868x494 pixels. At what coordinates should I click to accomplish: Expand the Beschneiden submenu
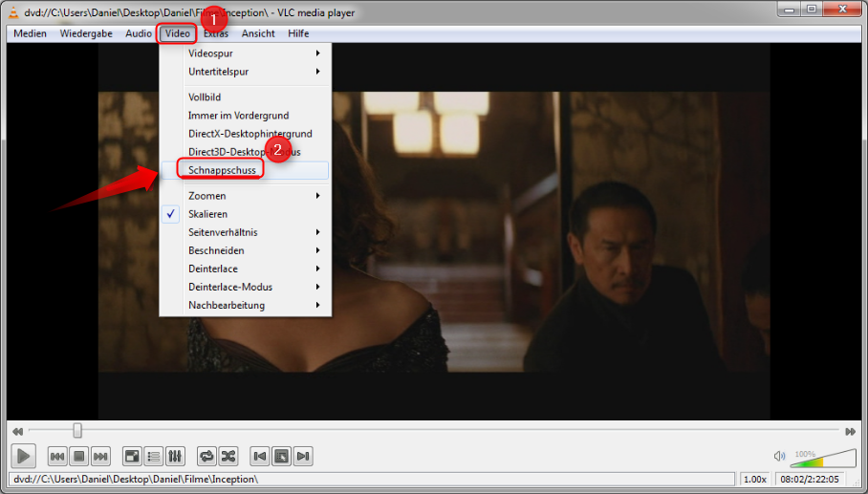[x=246, y=250]
